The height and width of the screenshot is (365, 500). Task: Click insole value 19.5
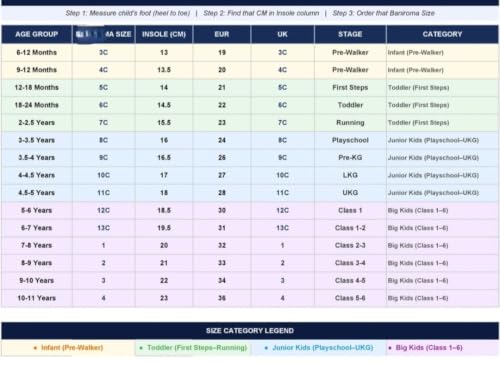click(x=164, y=228)
